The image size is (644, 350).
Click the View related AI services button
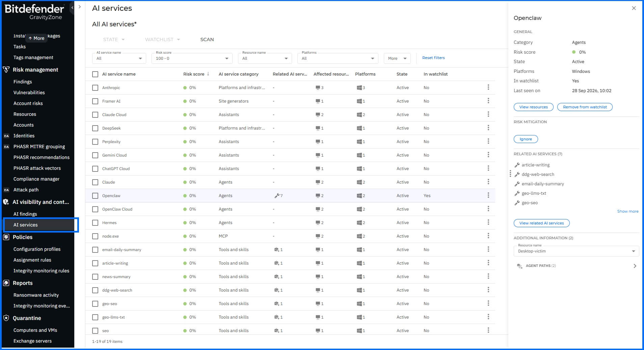(x=542, y=223)
